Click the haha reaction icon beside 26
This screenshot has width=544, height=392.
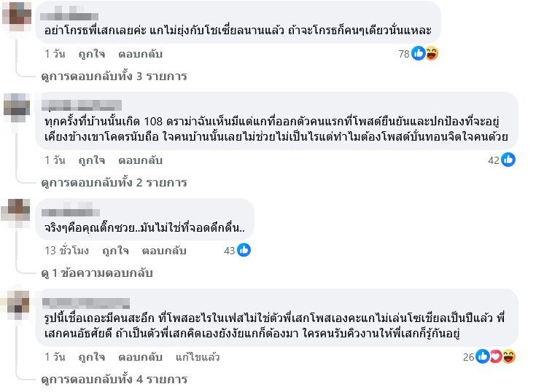point(508,356)
